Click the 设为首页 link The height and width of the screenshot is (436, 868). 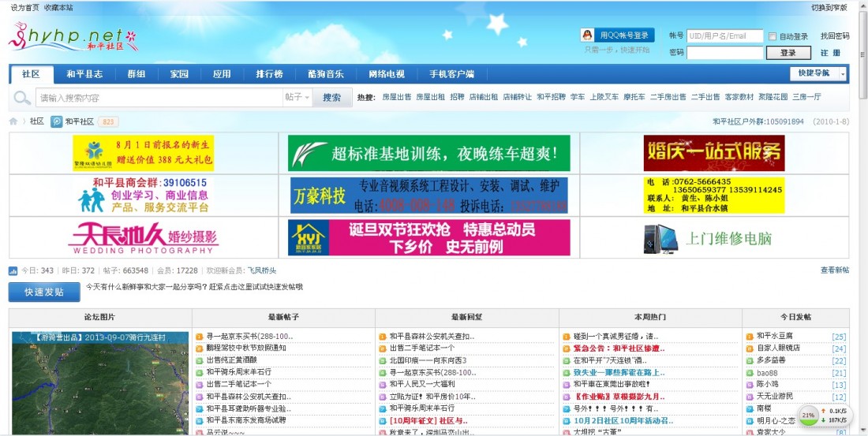click(25, 8)
